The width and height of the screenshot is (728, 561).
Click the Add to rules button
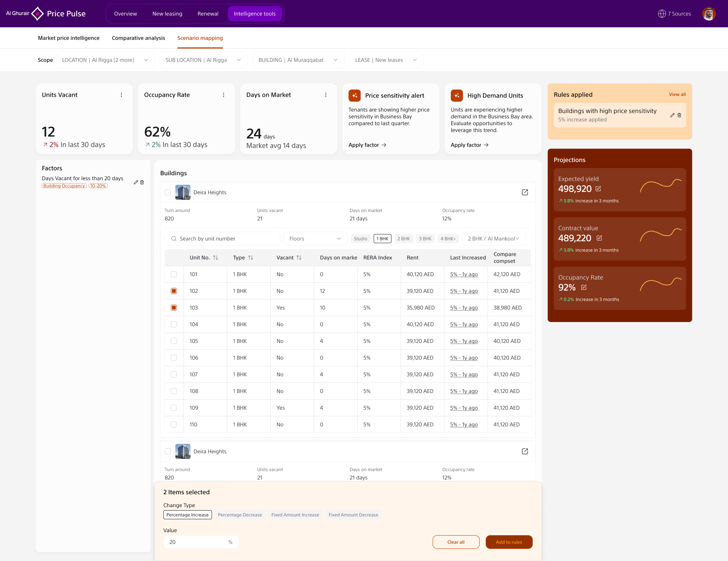click(509, 542)
